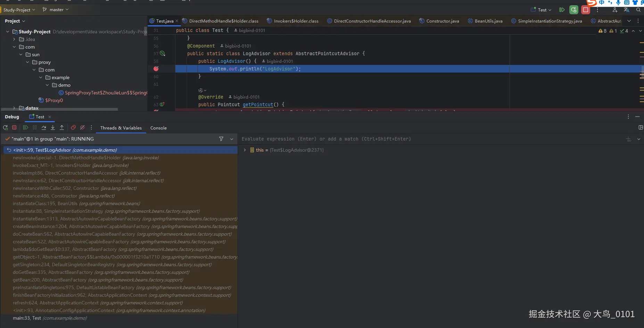Pause program in the Debug toolbar
This screenshot has width=644, height=328.
click(34, 128)
